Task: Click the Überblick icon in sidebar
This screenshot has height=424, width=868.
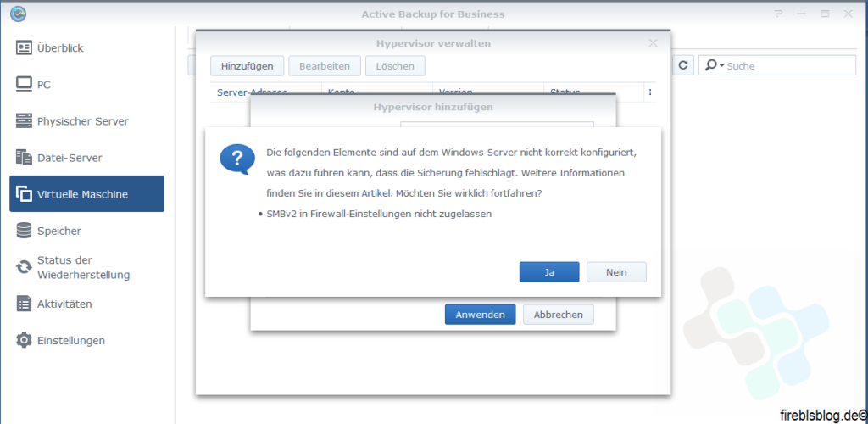Action: pyautogui.click(x=24, y=48)
